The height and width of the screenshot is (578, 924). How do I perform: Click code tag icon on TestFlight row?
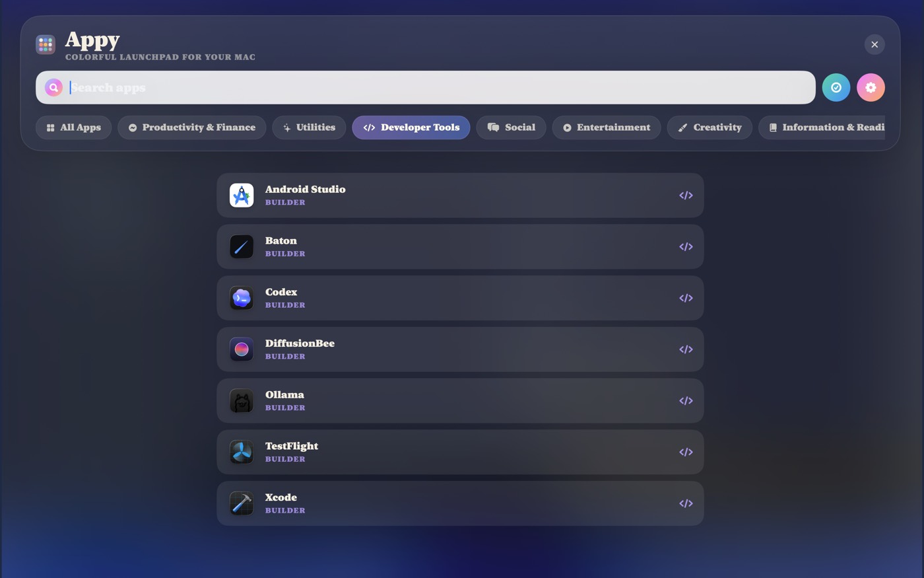(686, 452)
